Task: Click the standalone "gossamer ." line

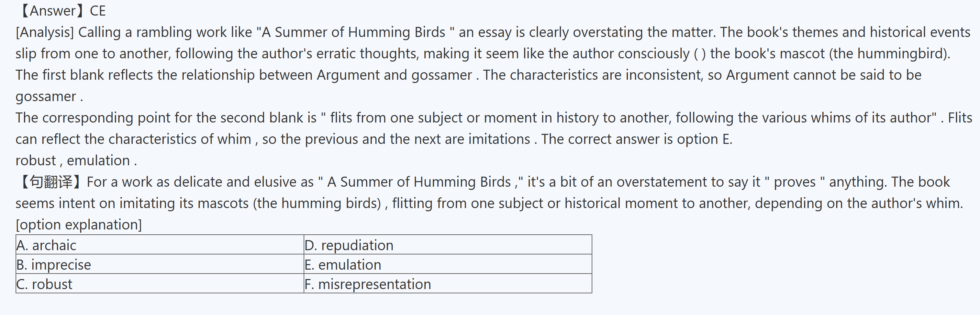Action: [x=49, y=96]
